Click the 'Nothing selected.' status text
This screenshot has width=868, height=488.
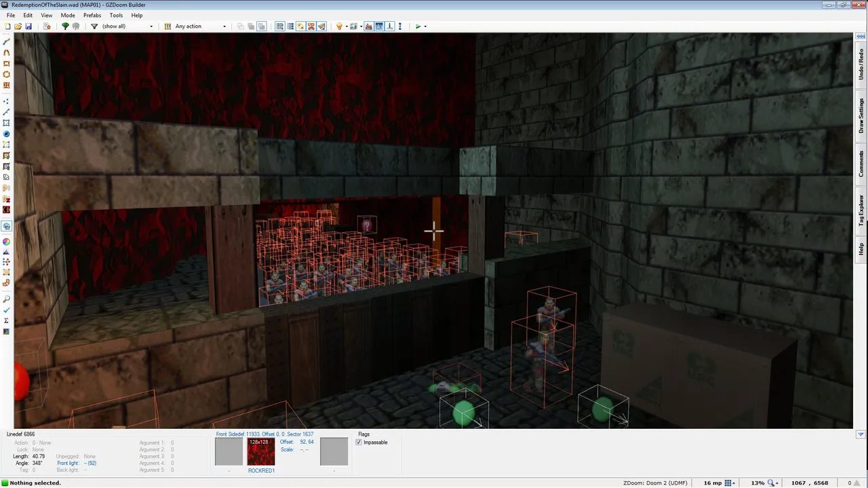coord(35,483)
